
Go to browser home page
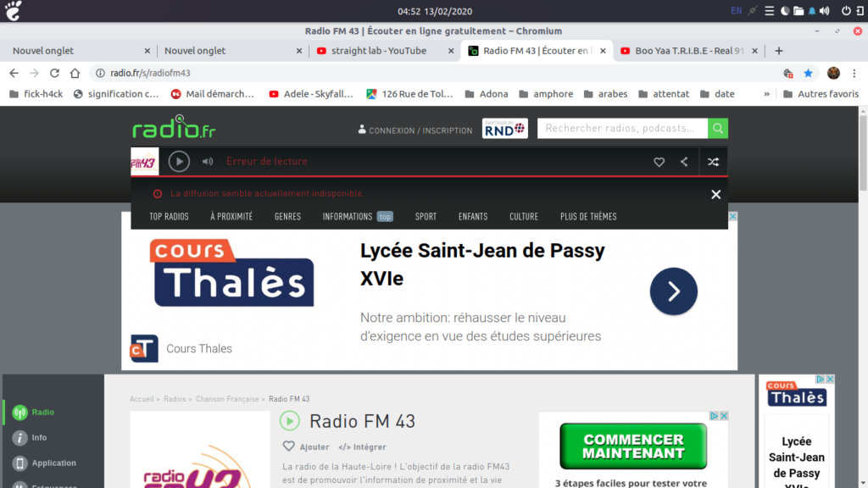[x=75, y=73]
